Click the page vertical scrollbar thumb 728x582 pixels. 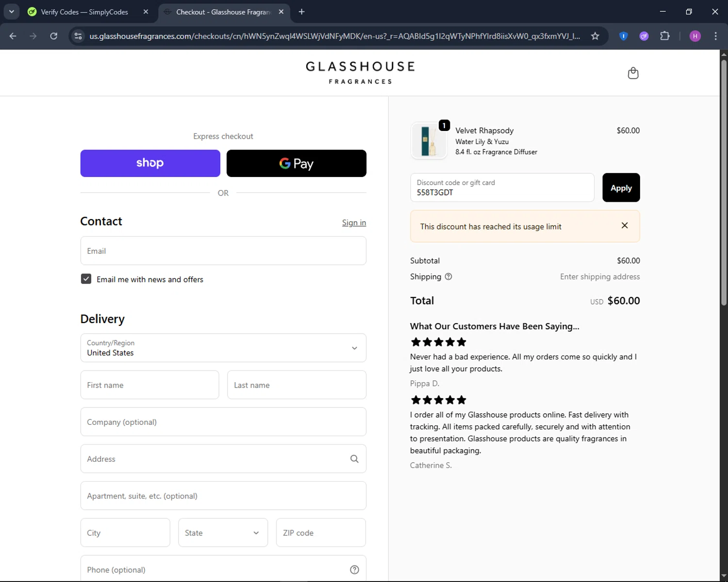724,182
